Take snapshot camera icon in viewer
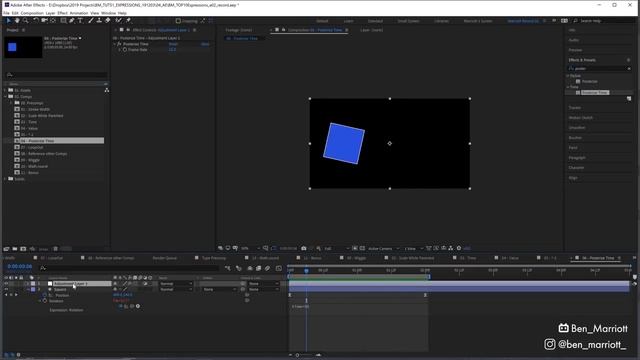The height and width of the screenshot is (360, 640). tap(304, 248)
